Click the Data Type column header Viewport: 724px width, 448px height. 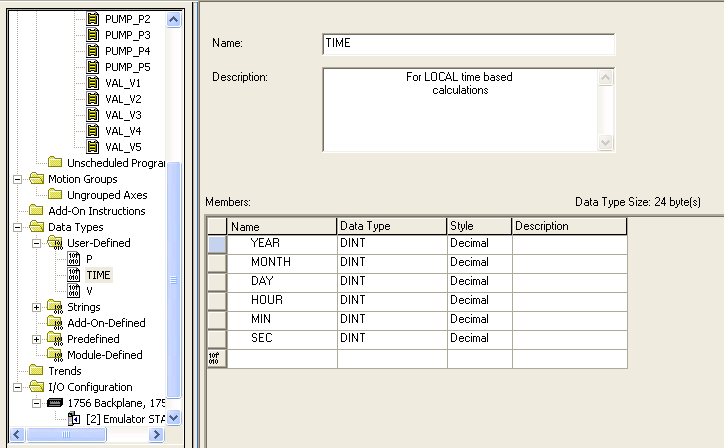coord(392,226)
